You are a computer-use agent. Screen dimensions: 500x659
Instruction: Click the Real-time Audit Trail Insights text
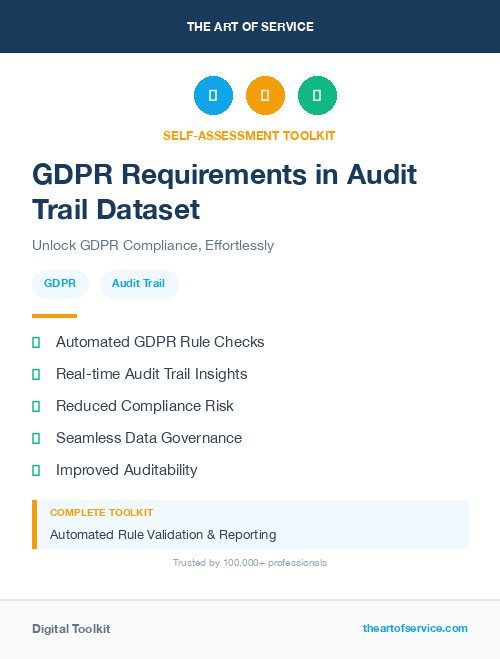[x=152, y=374]
